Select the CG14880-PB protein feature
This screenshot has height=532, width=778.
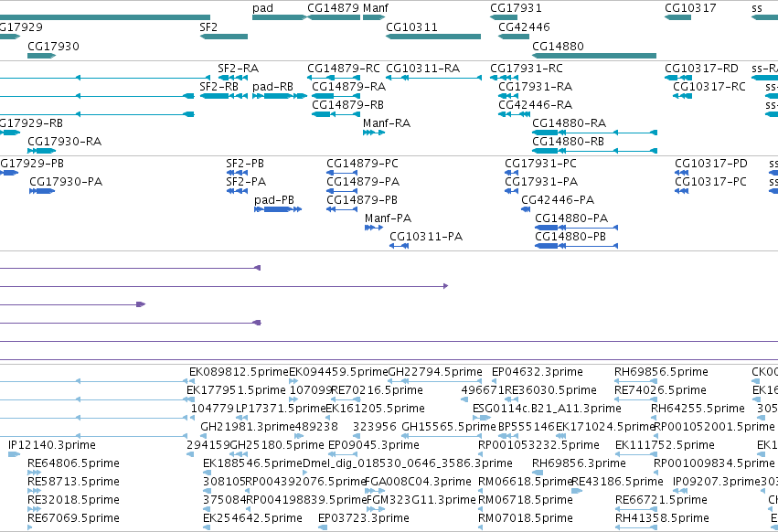click(x=577, y=246)
